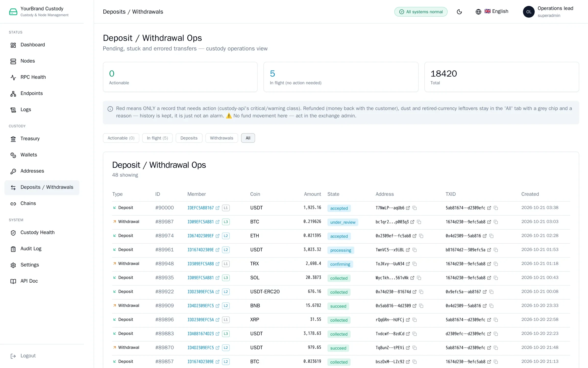Image resolution: width=588 pixels, height=368 pixels.
Task: Click the Logout button
Action: (23, 356)
